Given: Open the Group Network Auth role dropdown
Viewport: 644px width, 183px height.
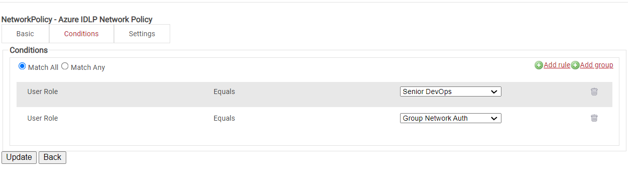Looking at the screenshot, I should 451,118.
